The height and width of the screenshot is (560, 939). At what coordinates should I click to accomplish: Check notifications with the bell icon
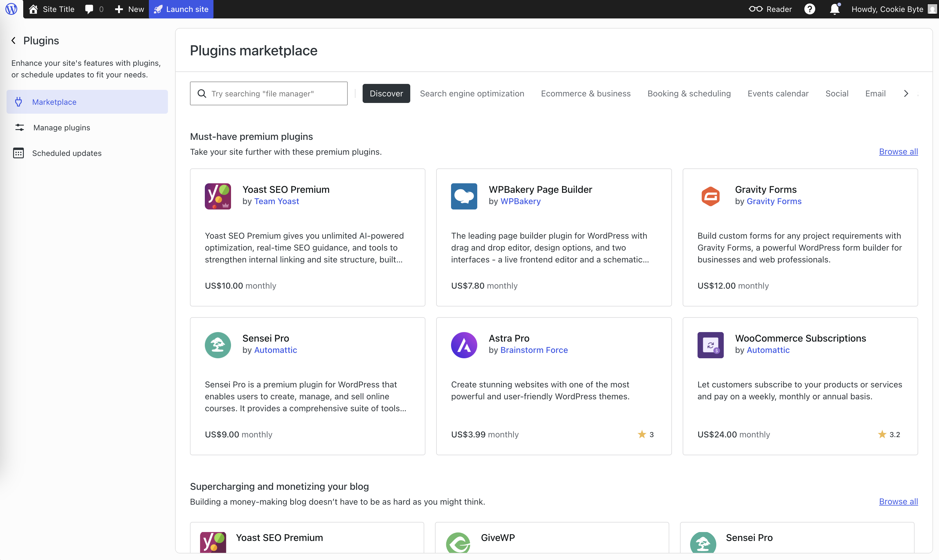coord(834,9)
